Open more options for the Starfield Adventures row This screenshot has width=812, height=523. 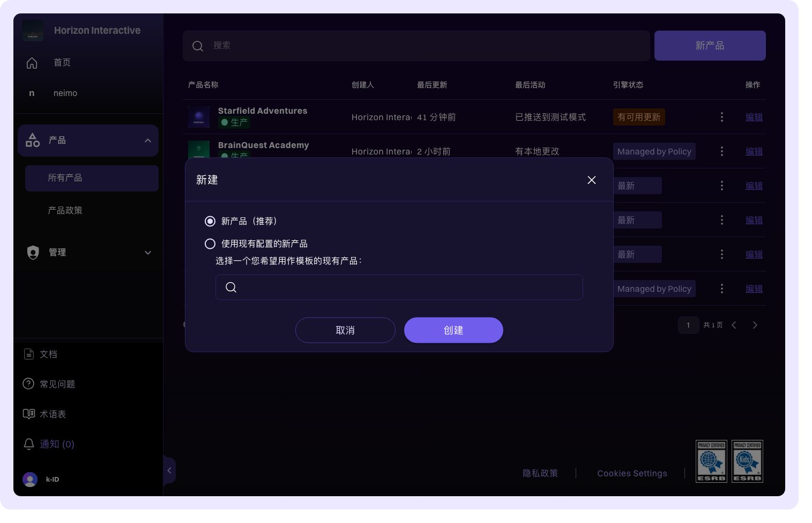722,117
